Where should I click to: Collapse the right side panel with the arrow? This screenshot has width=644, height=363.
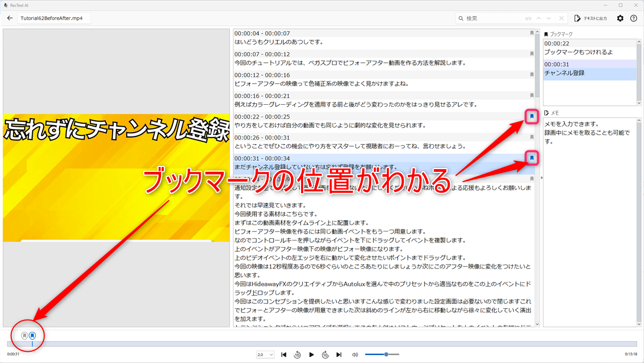point(541,178)
